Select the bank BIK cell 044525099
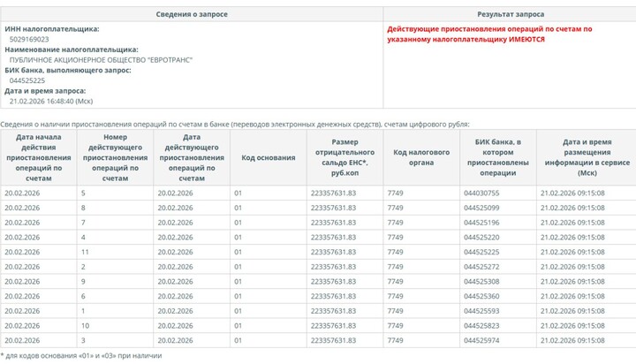 [x=481, y=208]
